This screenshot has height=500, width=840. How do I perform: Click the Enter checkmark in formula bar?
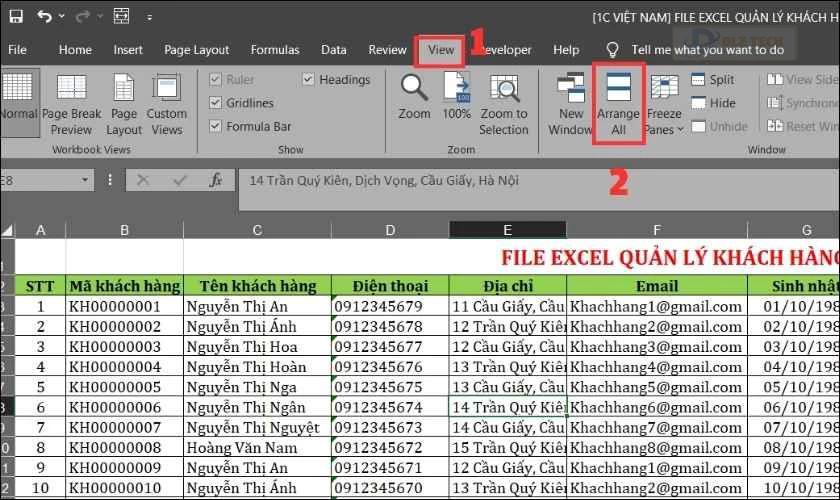pos(179,180)
